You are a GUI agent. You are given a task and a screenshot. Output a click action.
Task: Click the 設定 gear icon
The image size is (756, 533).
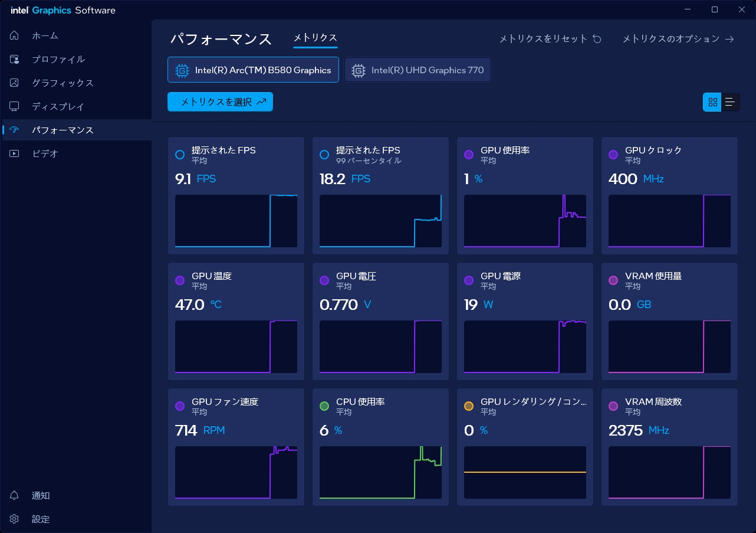(x=15, y=519)
